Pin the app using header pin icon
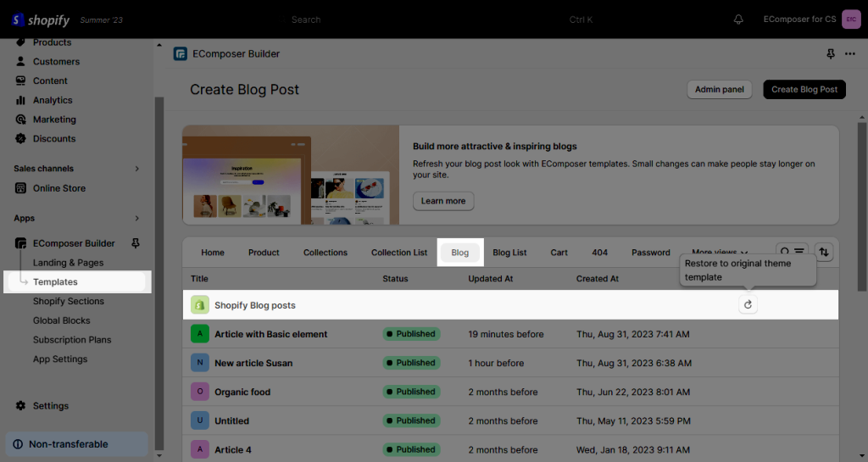Image resolution: width=868 pixels, height=462 pixels. [x=831, y=53]
